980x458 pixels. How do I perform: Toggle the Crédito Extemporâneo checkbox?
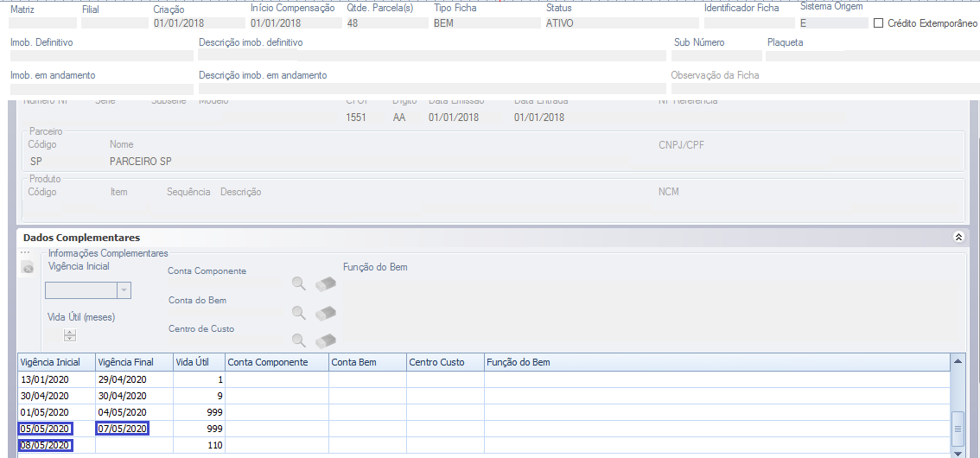pyautogui.click(x=879, y=23)
